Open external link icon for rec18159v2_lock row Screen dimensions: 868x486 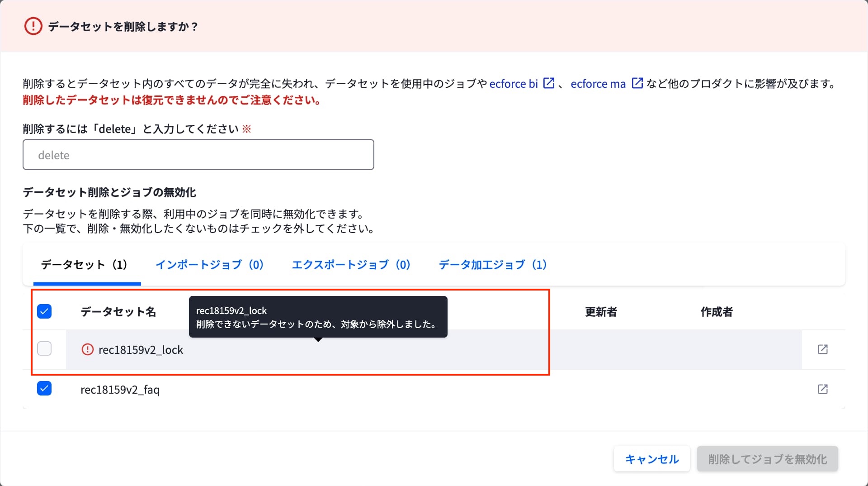pyautogui.click(x=823, y=349)
